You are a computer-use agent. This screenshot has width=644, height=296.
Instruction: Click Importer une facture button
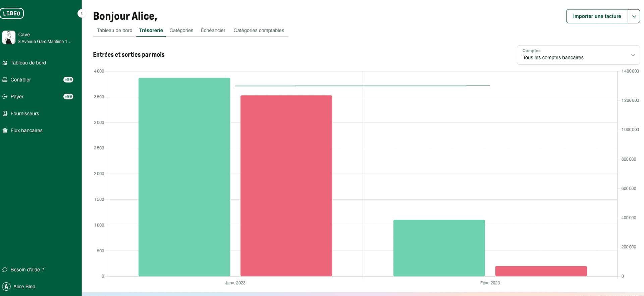pos(597,16)
